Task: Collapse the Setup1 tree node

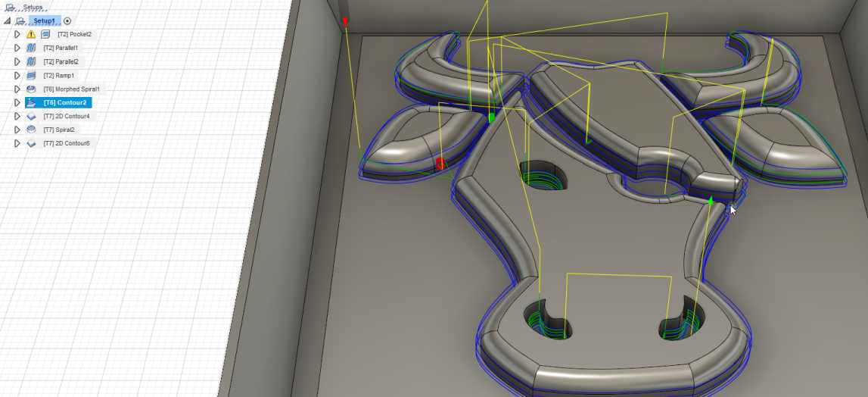Action: pos(8,21)
